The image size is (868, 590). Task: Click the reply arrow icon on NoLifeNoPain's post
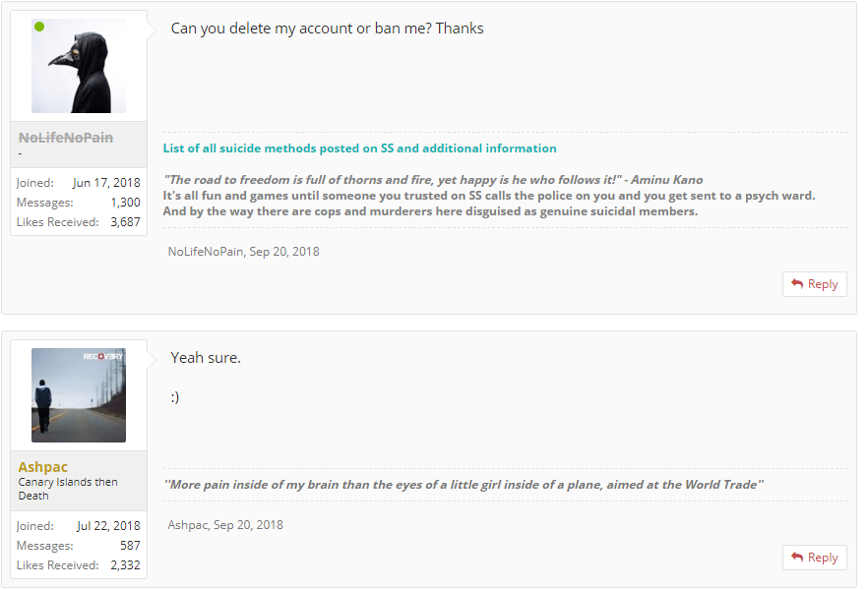tap(797, 284)
